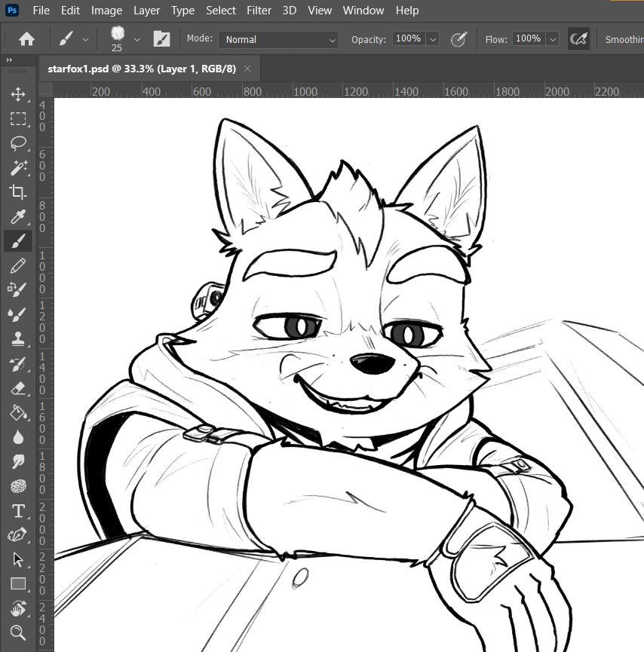Open the brush preset picker arrow
Screen dimensions: 644x652
pos(137,40)
